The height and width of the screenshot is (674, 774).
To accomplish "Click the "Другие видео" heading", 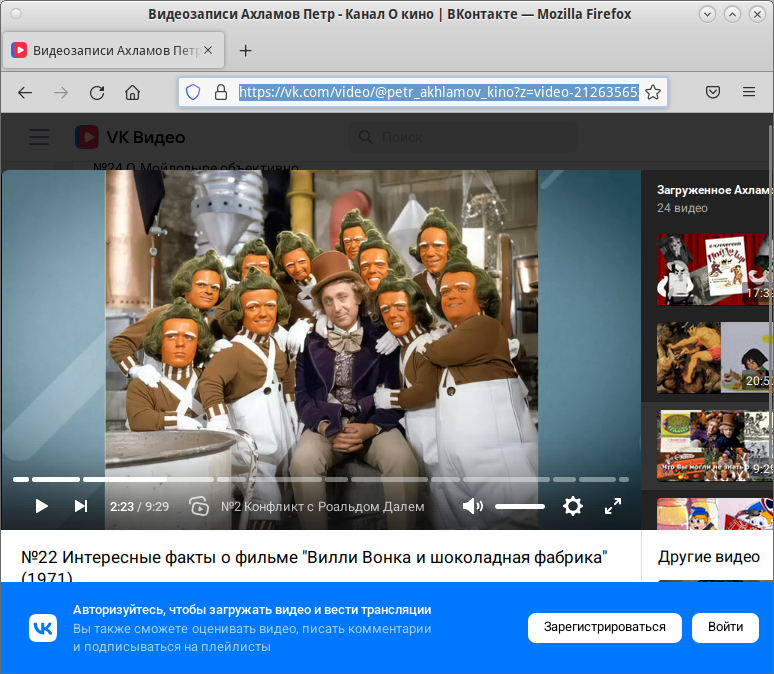I will (x=708, y=556).
